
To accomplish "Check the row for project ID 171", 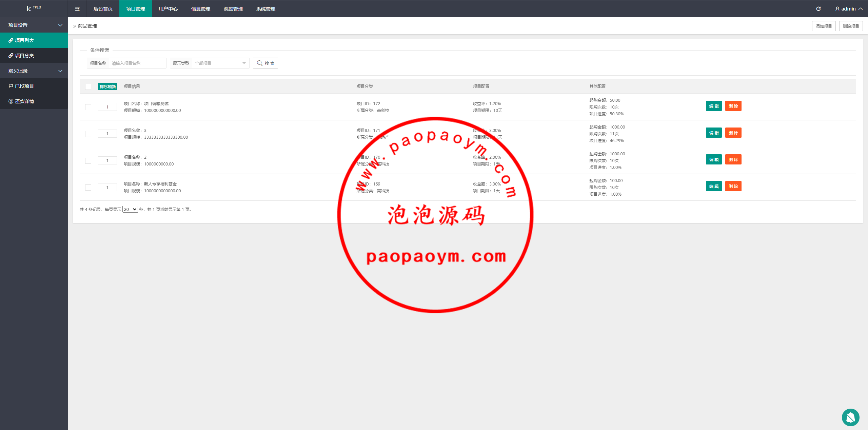I will click(x=88, y=134).
